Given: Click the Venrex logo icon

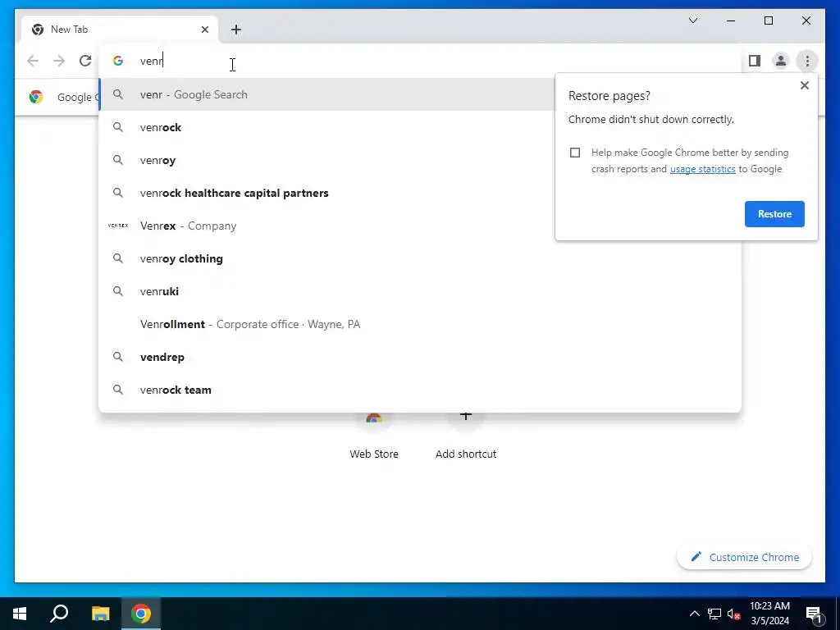Looking at the screenshot, I should click(x=118, y=226).
